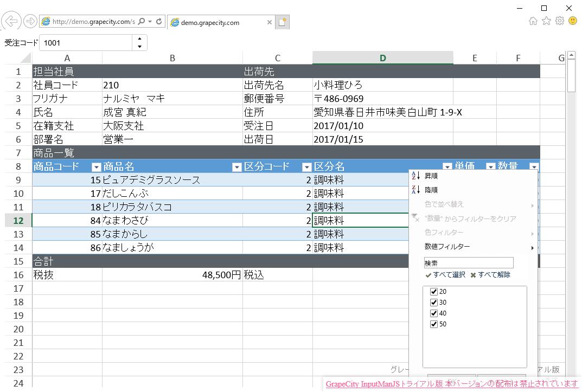Open the 数量 filter dropdown
This screenshot has width=582, height=392.
pyautogui.click(x=534, y=166)
